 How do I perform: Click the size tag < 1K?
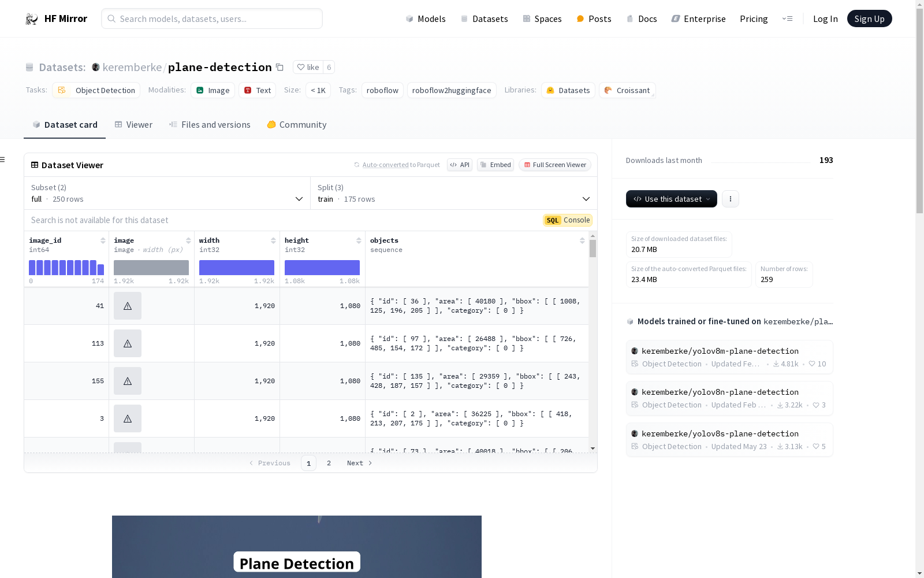[318, 90]
